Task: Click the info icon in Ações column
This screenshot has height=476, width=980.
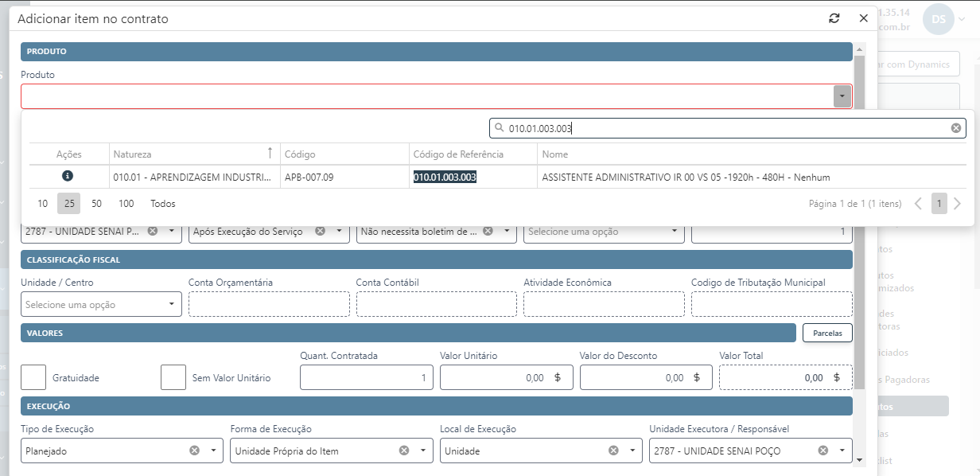Action: click(68, 176)
